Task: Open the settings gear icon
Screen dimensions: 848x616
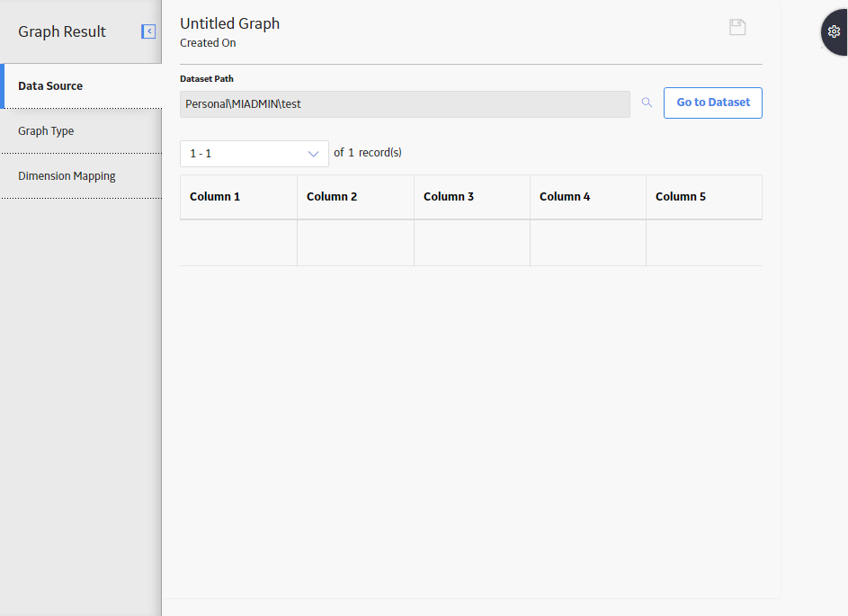Action: 834,31
